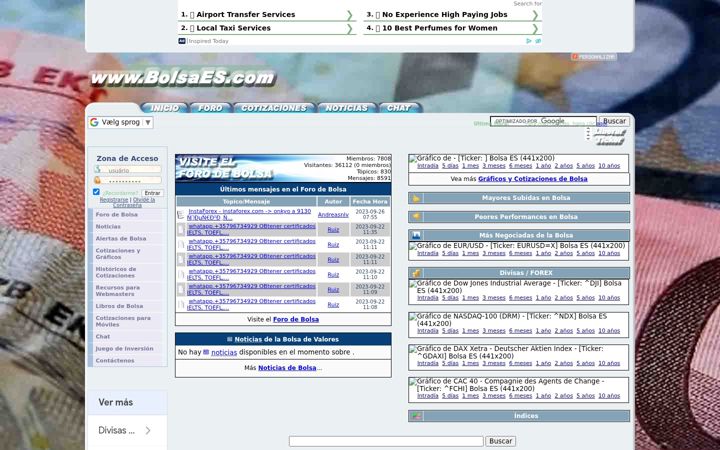Open Cotizaciones para Móviles sidebar item

pos(123,321)
